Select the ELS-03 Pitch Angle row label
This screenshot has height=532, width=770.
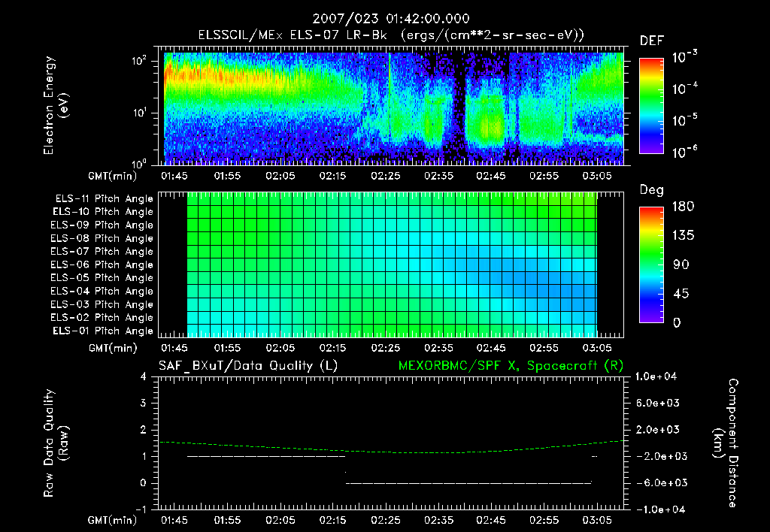[102, 304]
